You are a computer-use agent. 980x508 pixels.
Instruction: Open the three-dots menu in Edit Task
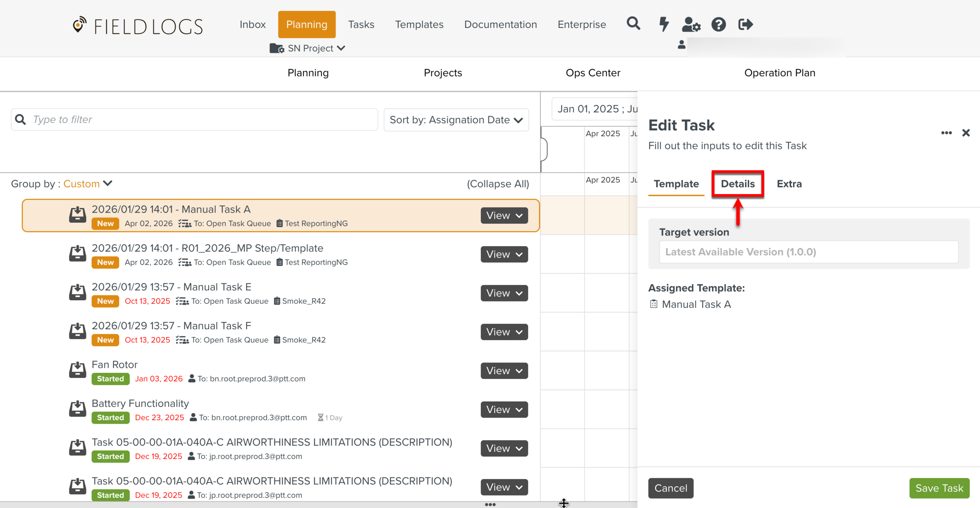pos(946,133)
